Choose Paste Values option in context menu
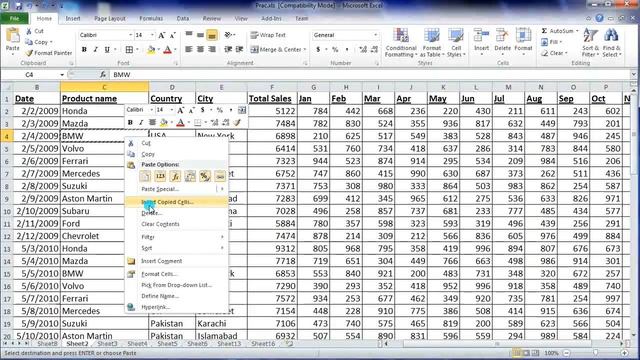 click(160, 176)
